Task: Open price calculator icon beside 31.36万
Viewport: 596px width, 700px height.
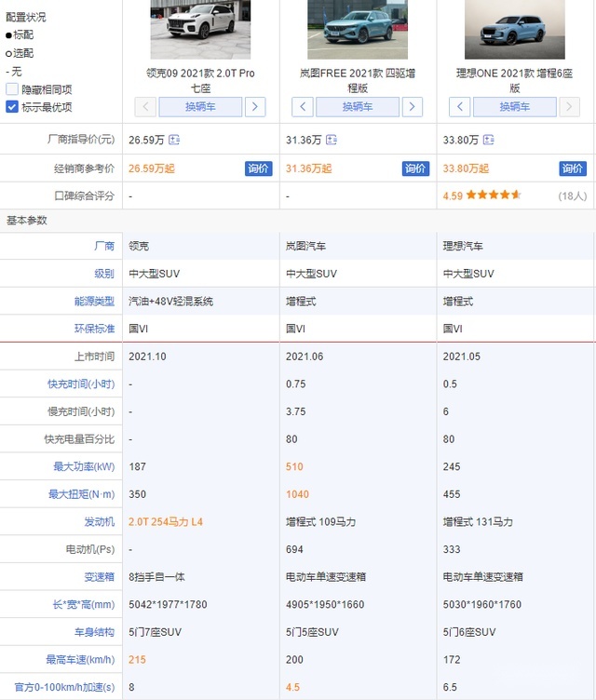Action: [332, 140]
